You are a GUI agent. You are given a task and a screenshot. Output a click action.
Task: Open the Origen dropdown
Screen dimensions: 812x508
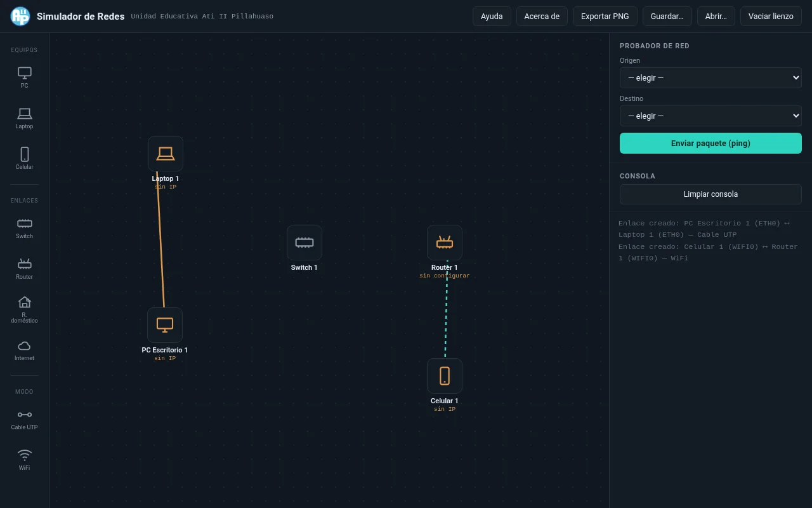pyautogui.click(x=710, y=77)
